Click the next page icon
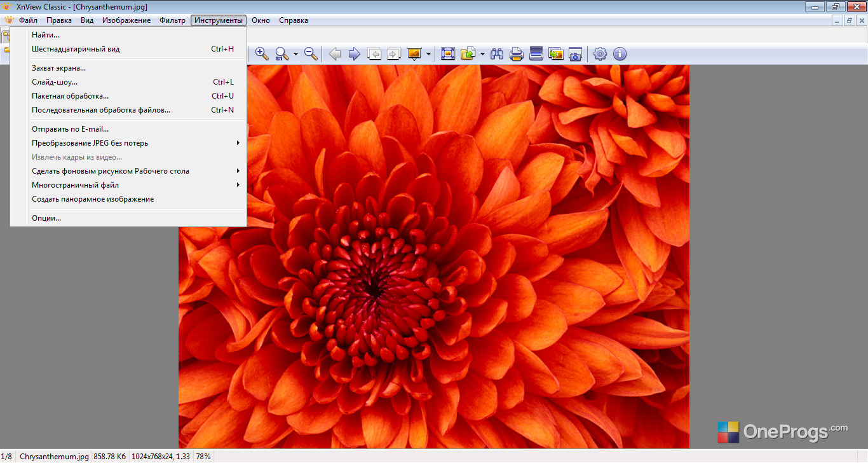Image resolution: width=868 pixels, height=463 pixels. coord(394,54)
